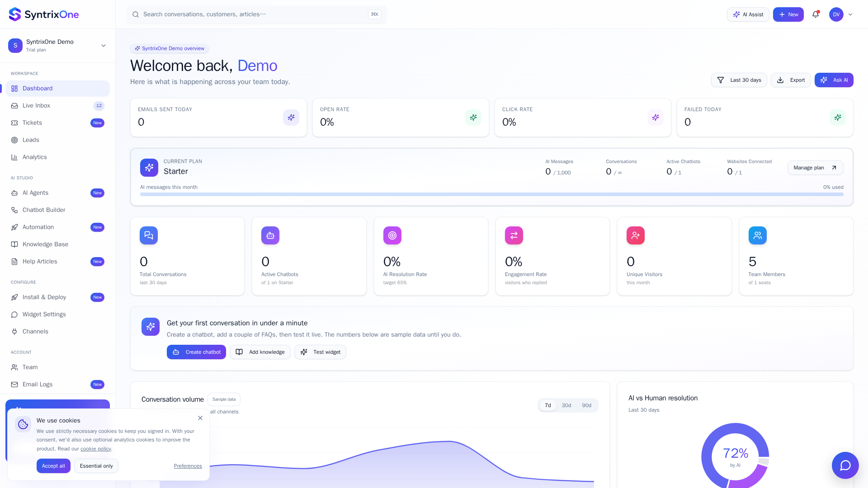Image resolution: width=868 pixels, height=488 pixels.
Task: Click Manage plan
Action: click(815, 168)
